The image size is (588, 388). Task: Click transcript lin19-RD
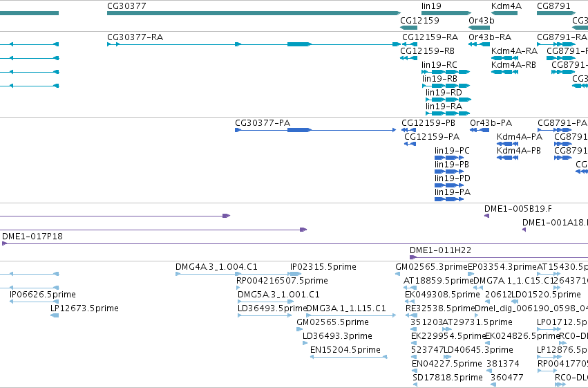444,92
